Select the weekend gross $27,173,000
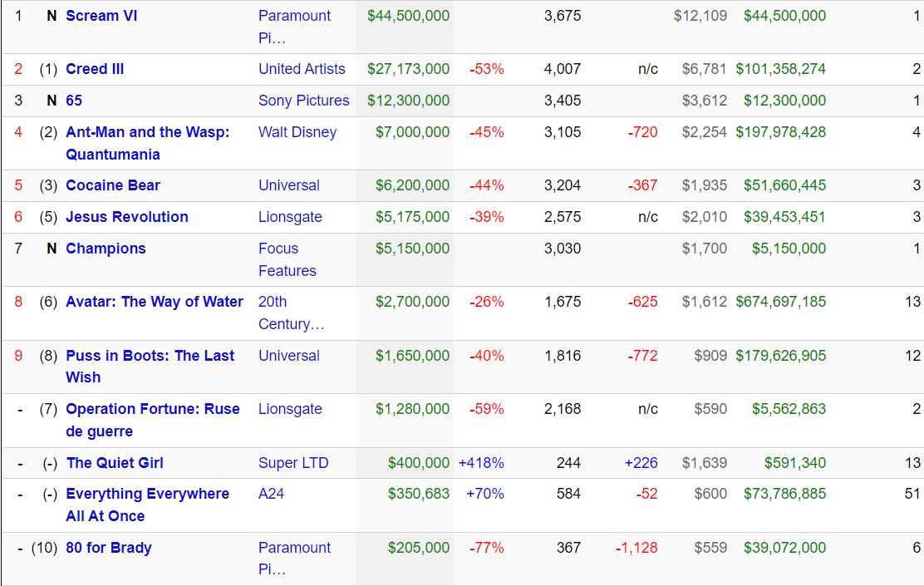This screenshot has height=586, width=924. [x=408, y=69]
